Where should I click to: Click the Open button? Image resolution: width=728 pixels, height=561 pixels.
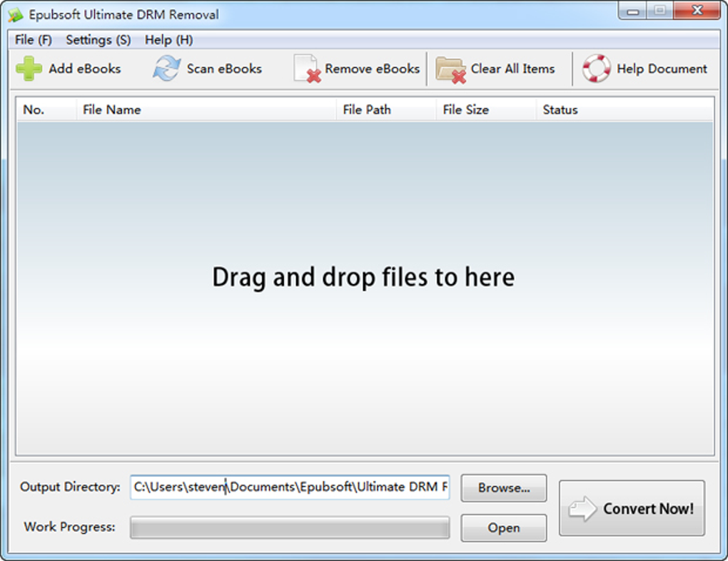[504, 528]
